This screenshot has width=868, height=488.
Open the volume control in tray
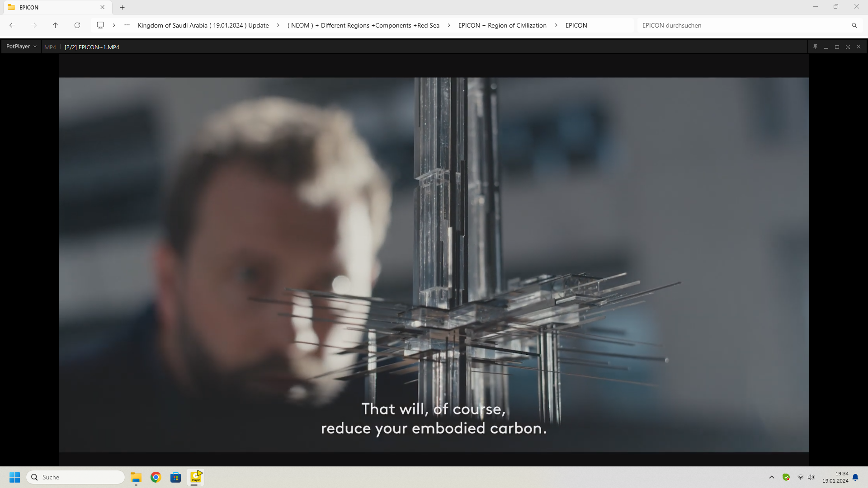811,477
